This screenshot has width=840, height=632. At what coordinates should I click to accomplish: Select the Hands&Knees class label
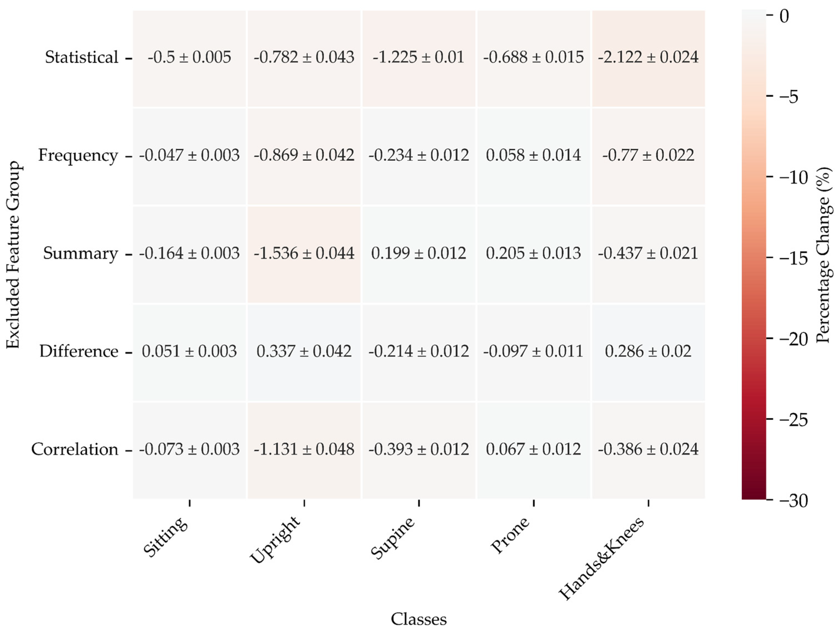602,558
